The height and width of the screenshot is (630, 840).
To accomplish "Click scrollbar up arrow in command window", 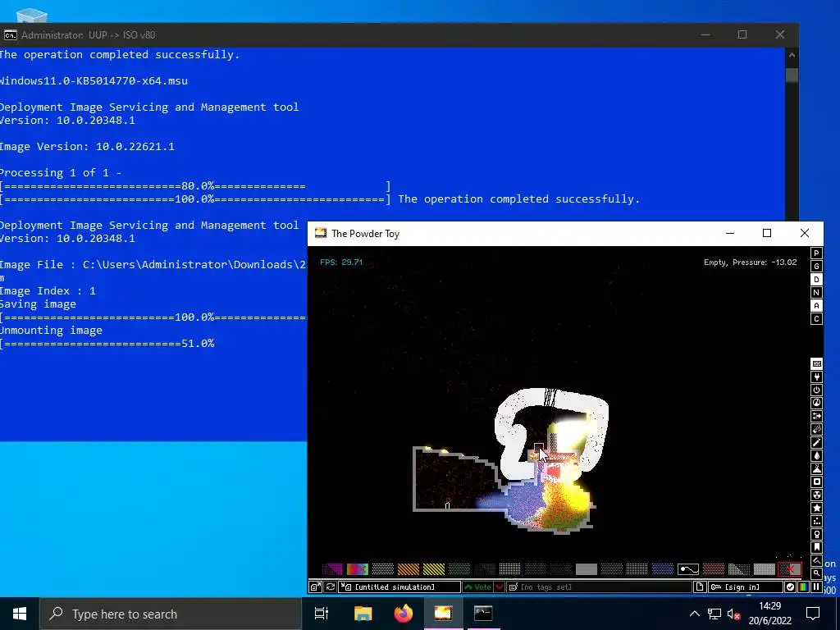I will [792, 55].
